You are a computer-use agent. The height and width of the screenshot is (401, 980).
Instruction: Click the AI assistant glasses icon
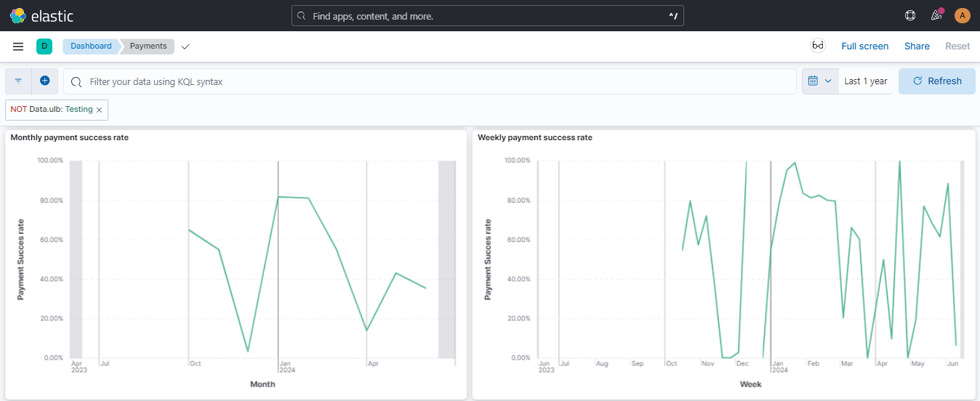point(818,46)
